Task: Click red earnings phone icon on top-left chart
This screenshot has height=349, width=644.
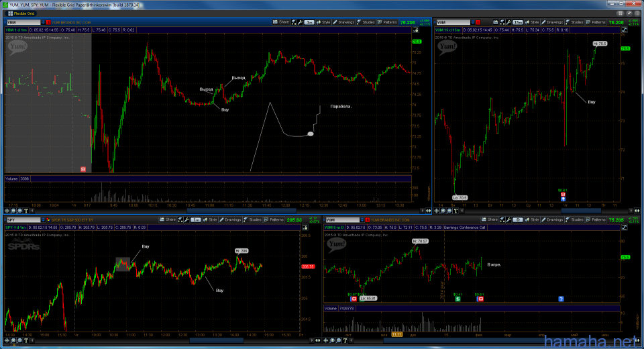Action: point(83,169)
